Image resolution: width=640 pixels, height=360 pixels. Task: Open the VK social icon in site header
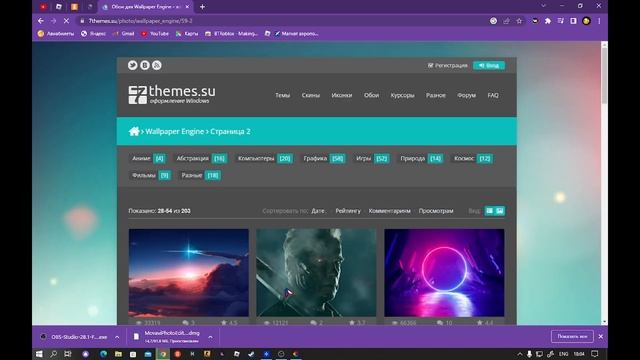tap(145, 65)
